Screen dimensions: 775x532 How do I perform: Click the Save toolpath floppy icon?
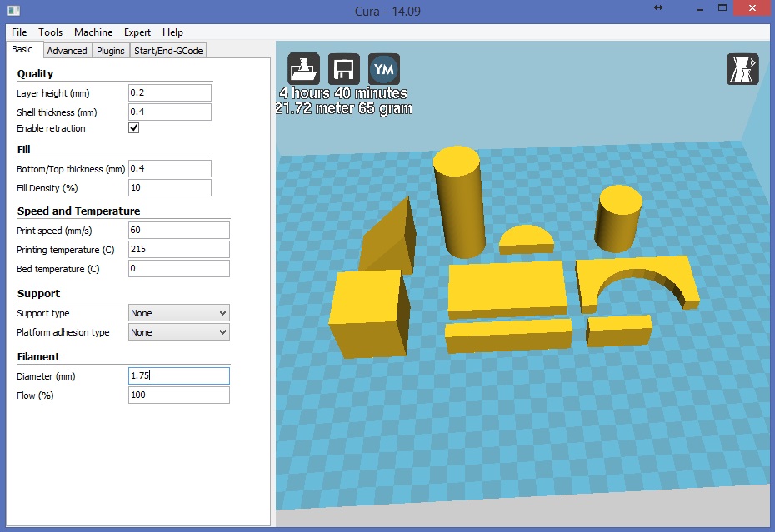[344, 68]
